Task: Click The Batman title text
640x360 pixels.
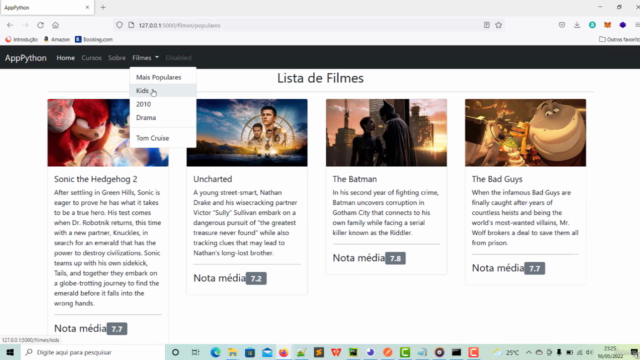Action: coord(355,179)
